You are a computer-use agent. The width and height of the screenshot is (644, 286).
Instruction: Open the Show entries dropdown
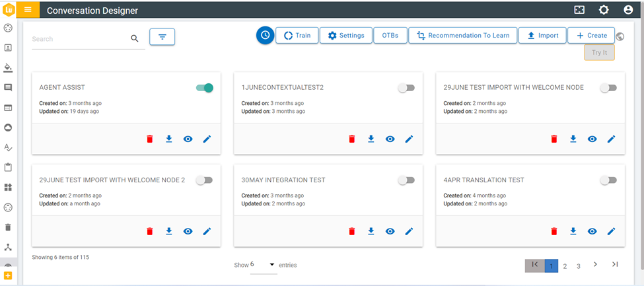click(264, 265)
